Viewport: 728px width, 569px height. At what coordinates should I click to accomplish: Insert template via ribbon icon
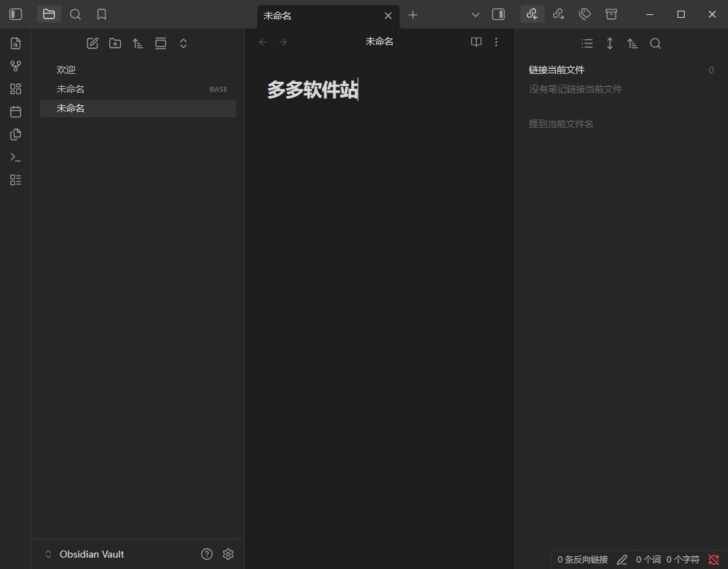[x=16, y=134]
